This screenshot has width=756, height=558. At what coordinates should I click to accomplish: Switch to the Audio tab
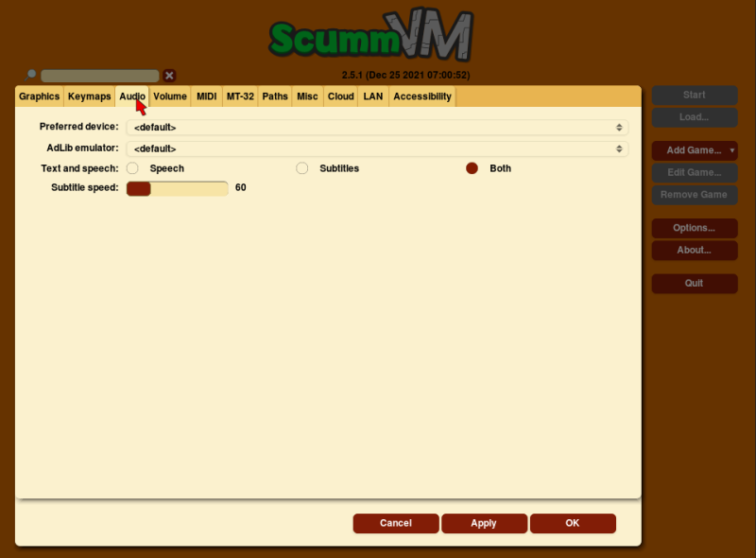pos(132,96)
